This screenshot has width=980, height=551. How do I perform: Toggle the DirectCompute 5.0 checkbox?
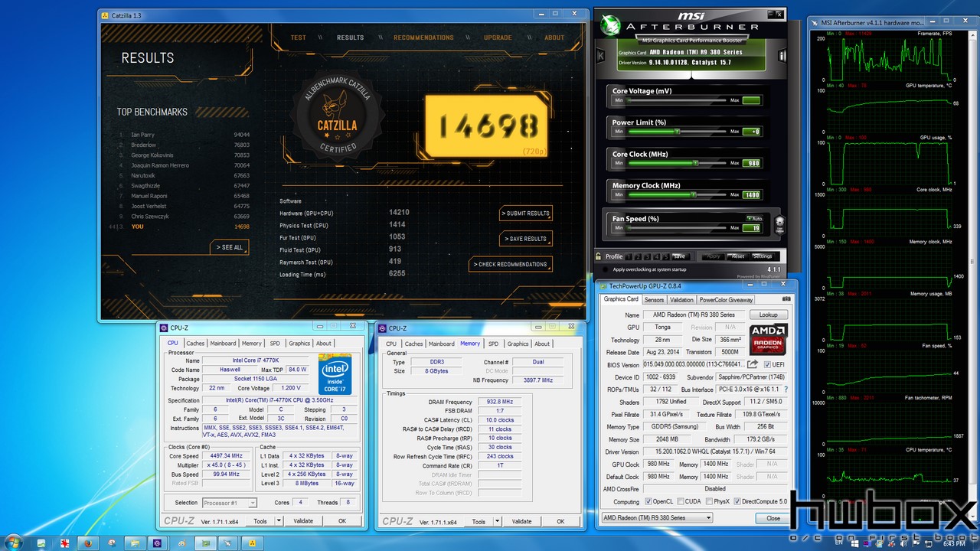pyautogui.click(x=737, y=501)
